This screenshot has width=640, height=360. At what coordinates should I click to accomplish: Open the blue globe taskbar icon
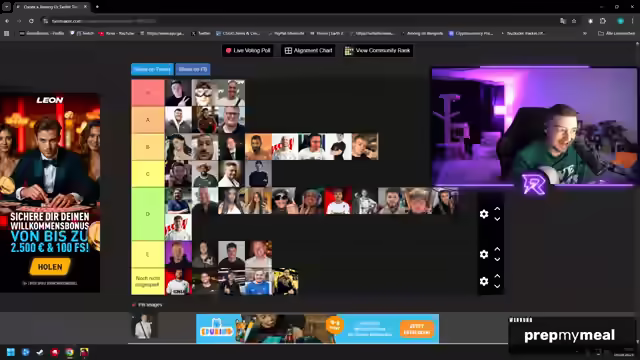(25, 352)
